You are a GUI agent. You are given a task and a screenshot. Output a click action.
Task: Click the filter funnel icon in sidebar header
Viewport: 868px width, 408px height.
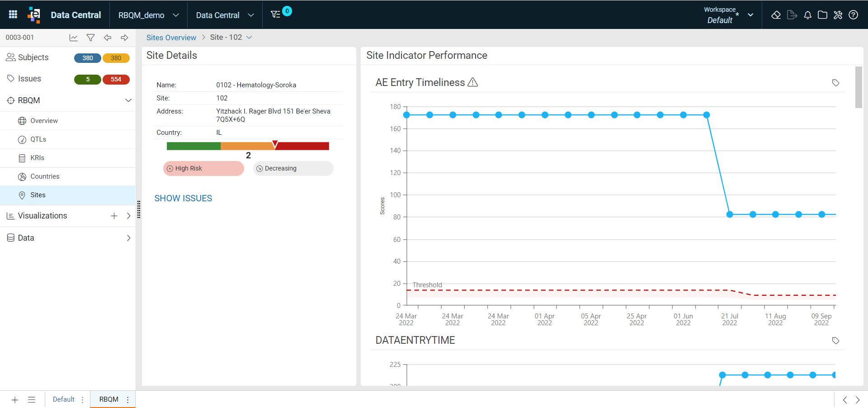click(90, 38)
